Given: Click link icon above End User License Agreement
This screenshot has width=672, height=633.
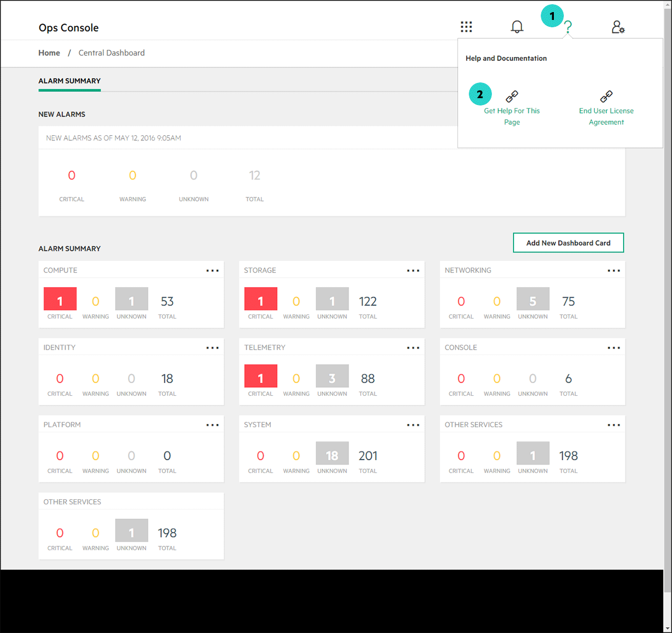Looking at the screenshot, I should click(606, 97).
